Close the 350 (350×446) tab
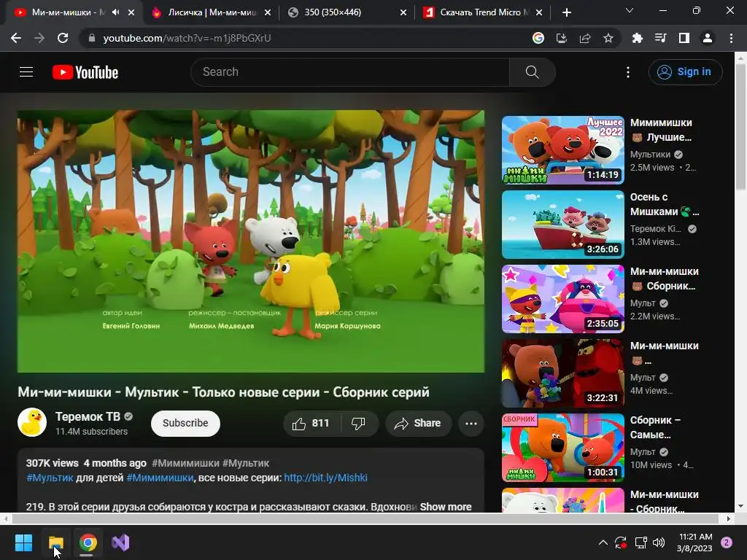Image resolution: width=747 pixels, height=560 pixels. point(403,12)
